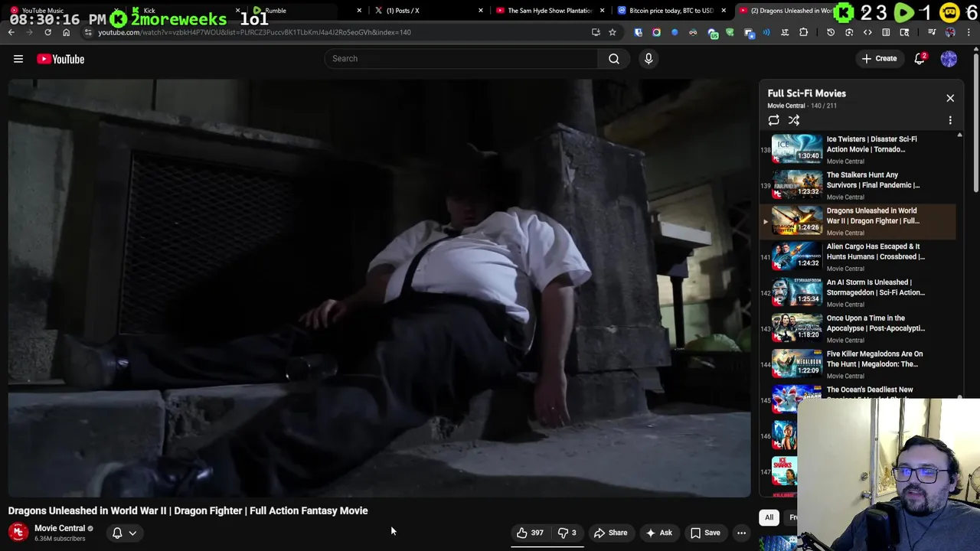This screenshot has width=980, height=551.
Task: Click the browser home button
Action: [66, 32]
